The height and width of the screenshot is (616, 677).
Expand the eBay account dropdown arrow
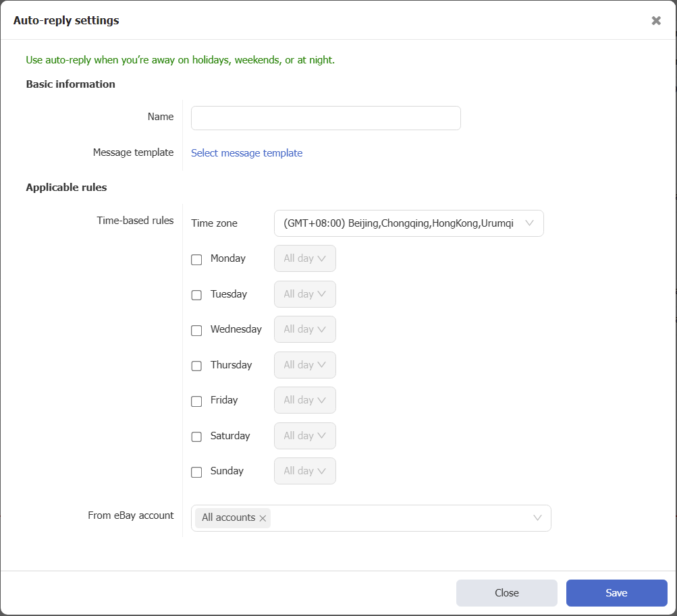point(537,518)
